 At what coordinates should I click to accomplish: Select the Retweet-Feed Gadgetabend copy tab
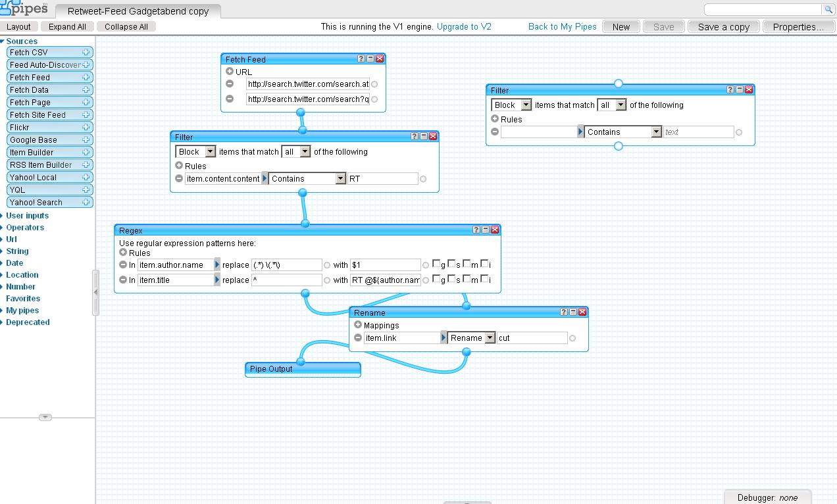(x=138, y=11)
